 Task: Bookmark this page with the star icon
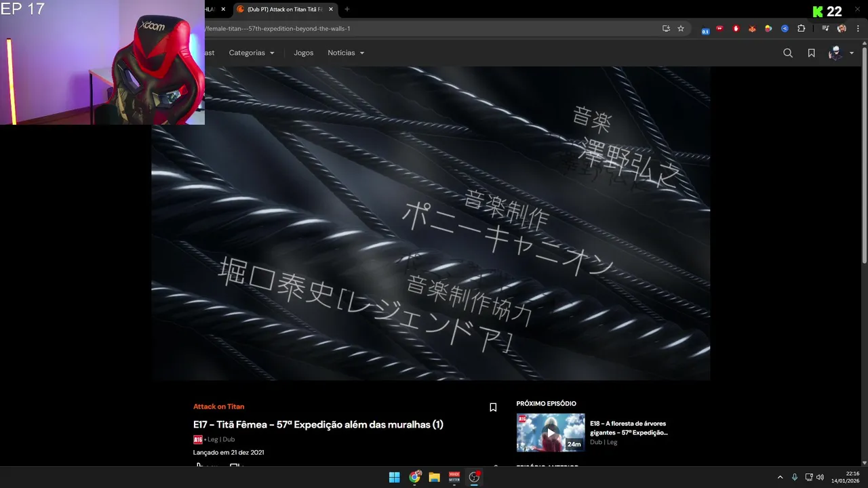coord(681,28)
